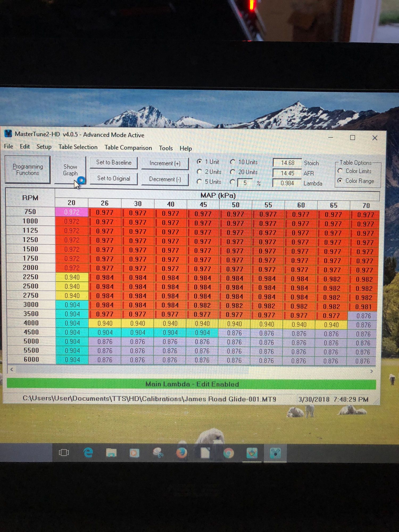The image size is (399, 532).
Task: Open Task View from the taskbar
Action: (x=64, y=452)
